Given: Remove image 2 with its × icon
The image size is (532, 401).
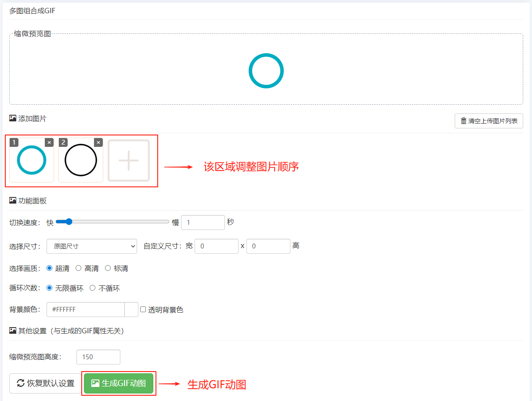Looking at the screenshot, I should pyautogui.click(x=98, y=142).
